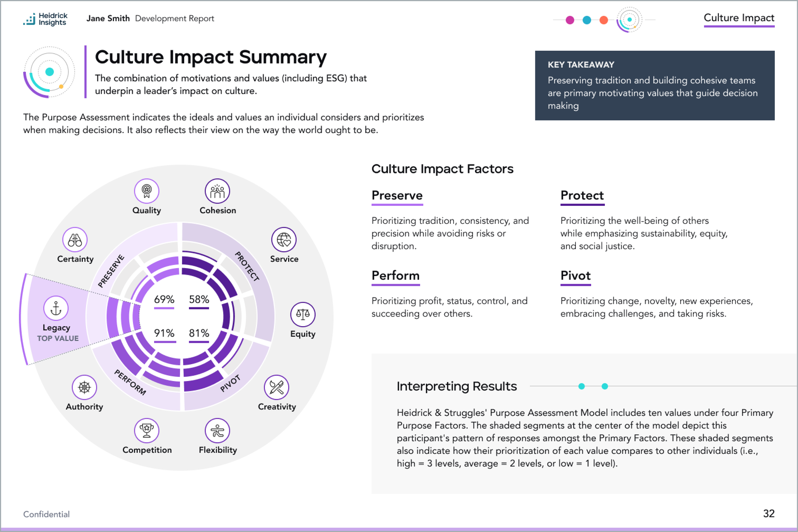
Task: Click the Quality ribbon badge icon
Action: pyautogui.click(x=147, y=191)
